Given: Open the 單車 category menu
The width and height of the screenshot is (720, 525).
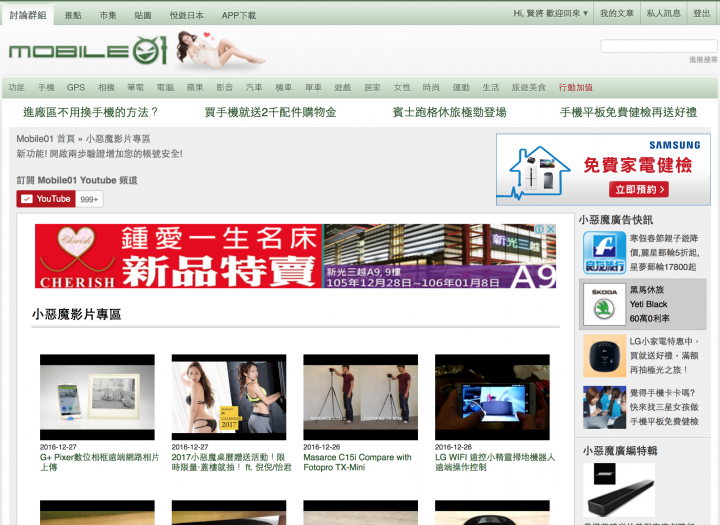Looking at the screenshot, I should (313, 87).
